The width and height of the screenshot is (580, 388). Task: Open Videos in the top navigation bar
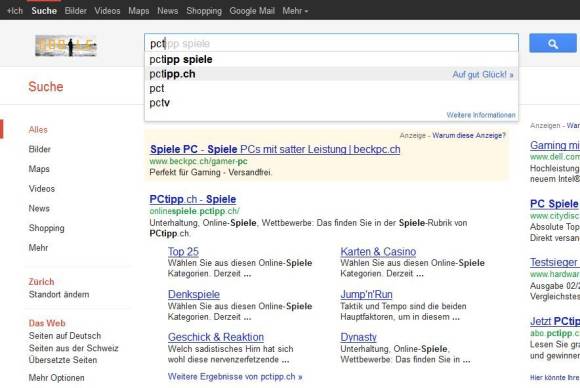107,11
